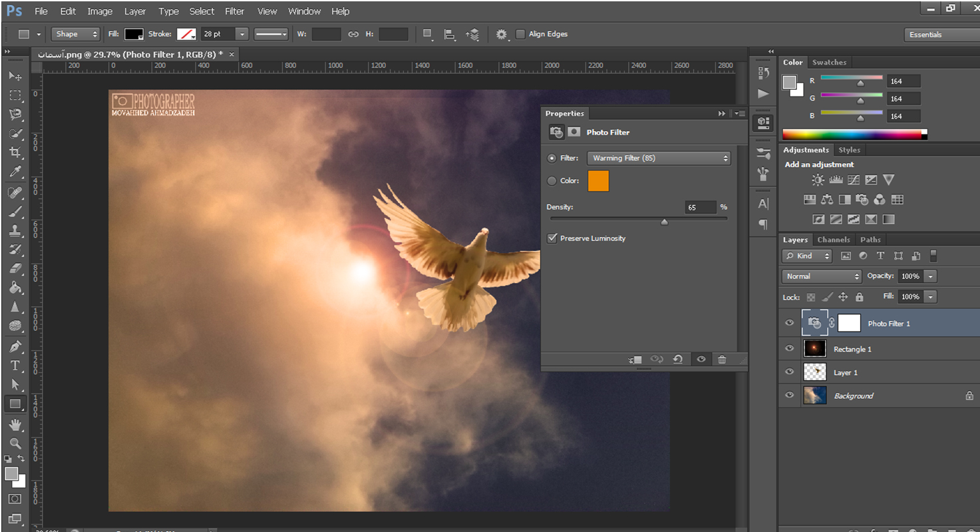The width and height of the screenshot is (980, 532).
Task: Select the Crop tool
Action: coord(15,152)
